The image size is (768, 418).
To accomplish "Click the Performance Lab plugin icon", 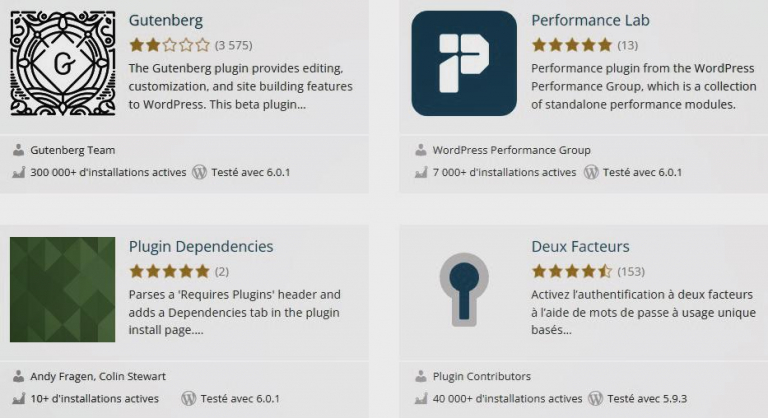I will click(x=464, y=63).
